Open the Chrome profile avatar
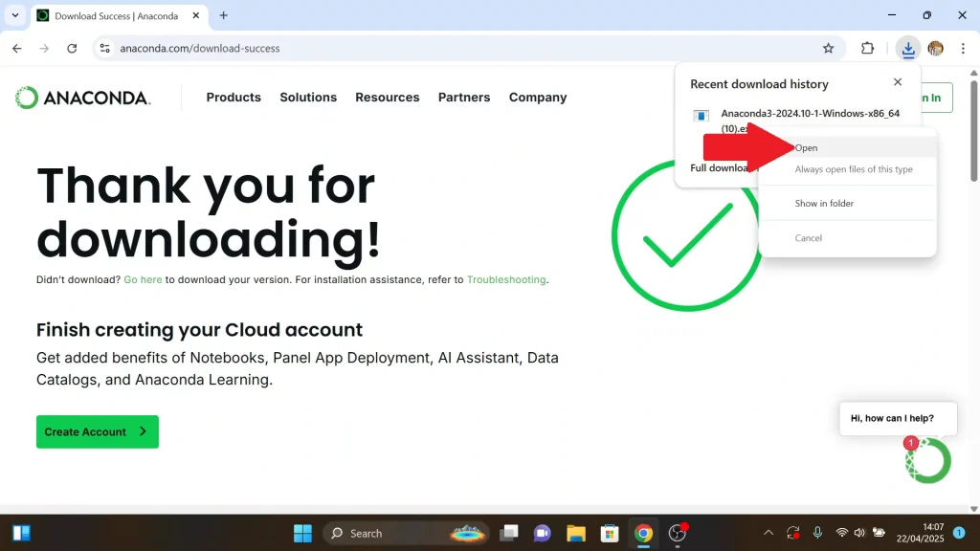 (936, 48)
